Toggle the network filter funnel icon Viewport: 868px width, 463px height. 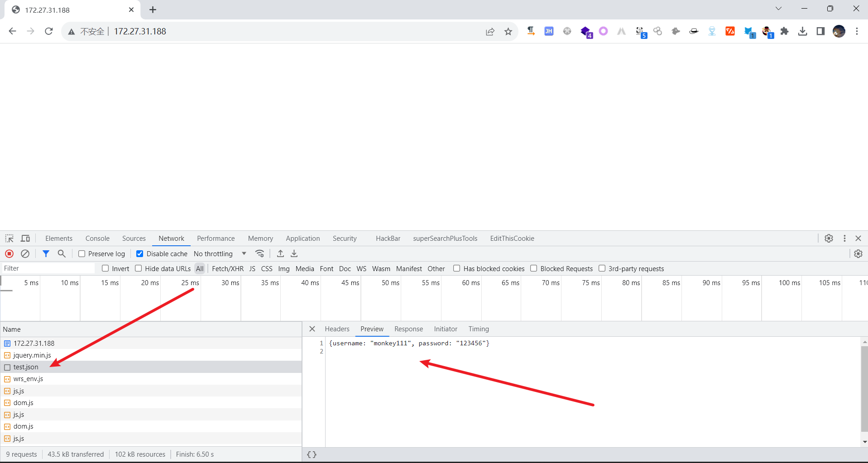click(46, 254)
